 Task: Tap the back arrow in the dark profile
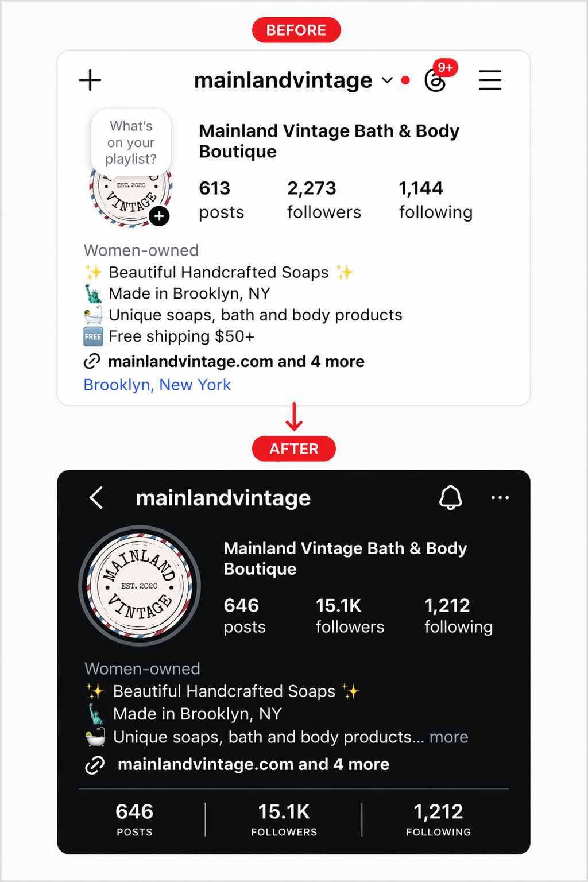[96, 498]
